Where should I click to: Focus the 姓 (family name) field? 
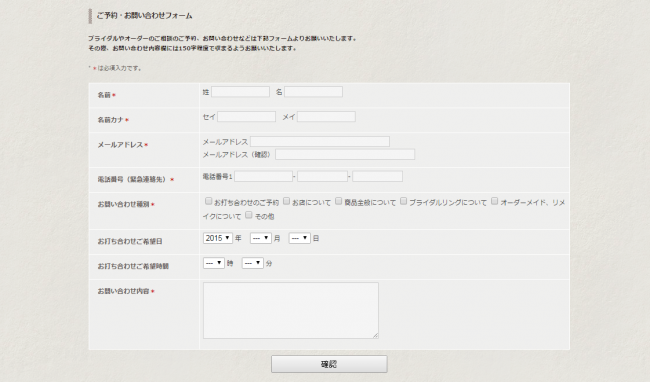(240, 92)
